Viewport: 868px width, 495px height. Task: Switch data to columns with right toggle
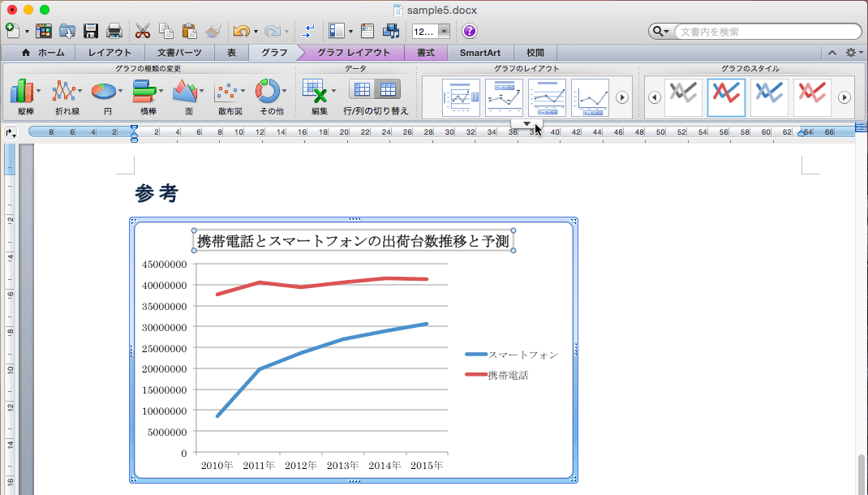[x=388, y=89]
